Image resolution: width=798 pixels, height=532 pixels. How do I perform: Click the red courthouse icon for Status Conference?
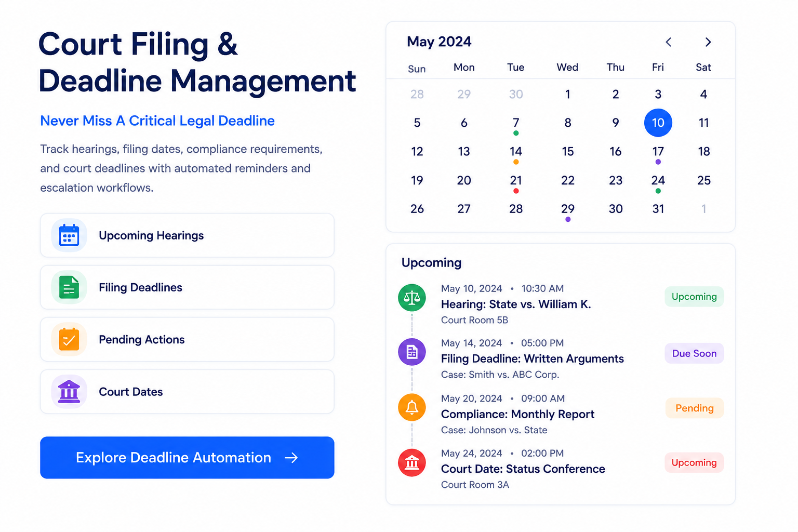pyautogui.click(x=412, y=462)
